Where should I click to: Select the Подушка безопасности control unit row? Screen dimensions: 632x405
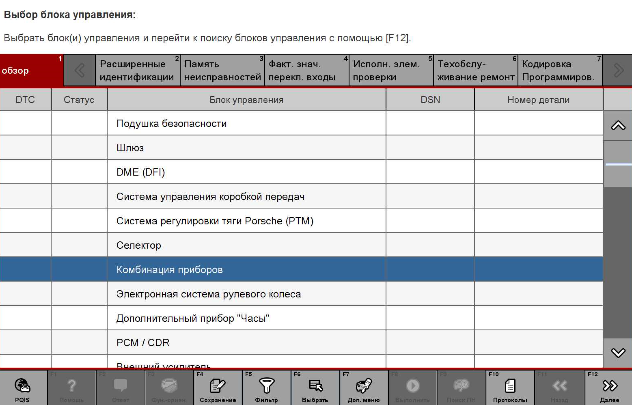pos(246,123)
